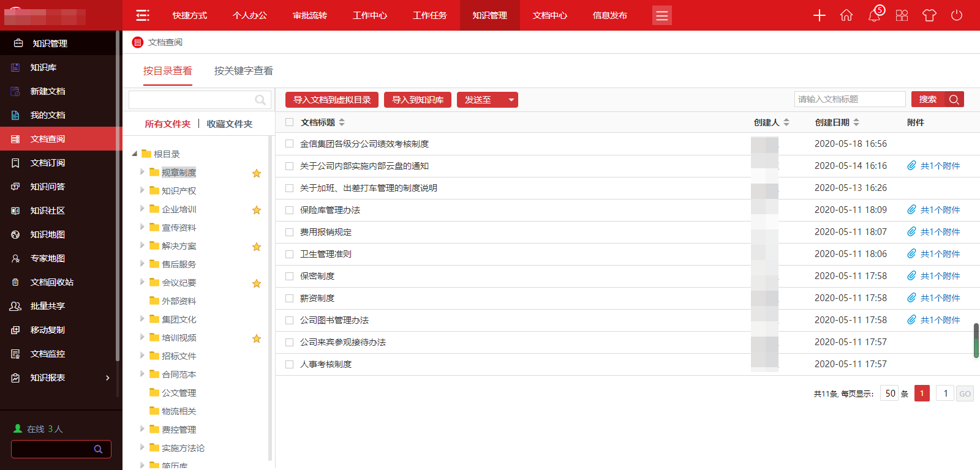Image resolution: width=980 pixels, height=470 pixels.
Task: Click search icon in bottom-left box
Action: coord(98,449)
